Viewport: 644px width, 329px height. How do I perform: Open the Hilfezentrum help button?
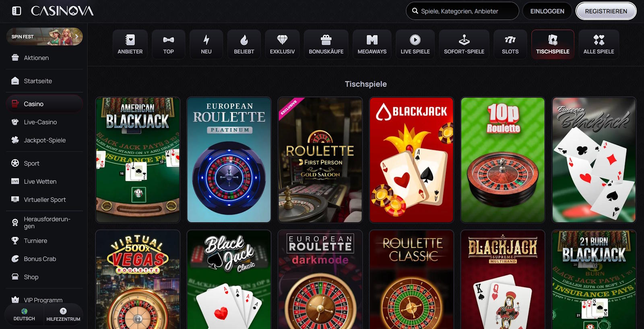pyautogui.click(x=63, y=315)
